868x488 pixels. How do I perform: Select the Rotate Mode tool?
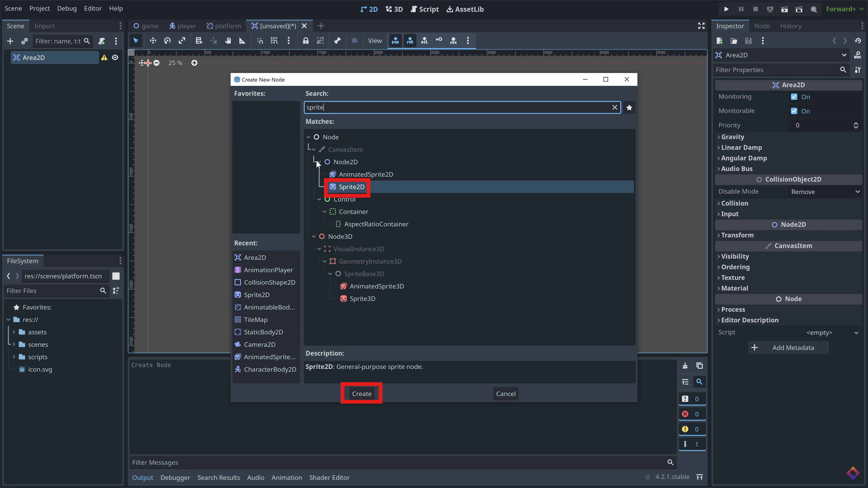(167, 41)
